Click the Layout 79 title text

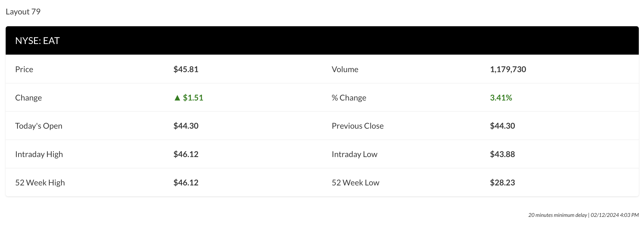(x=23, y=12)
